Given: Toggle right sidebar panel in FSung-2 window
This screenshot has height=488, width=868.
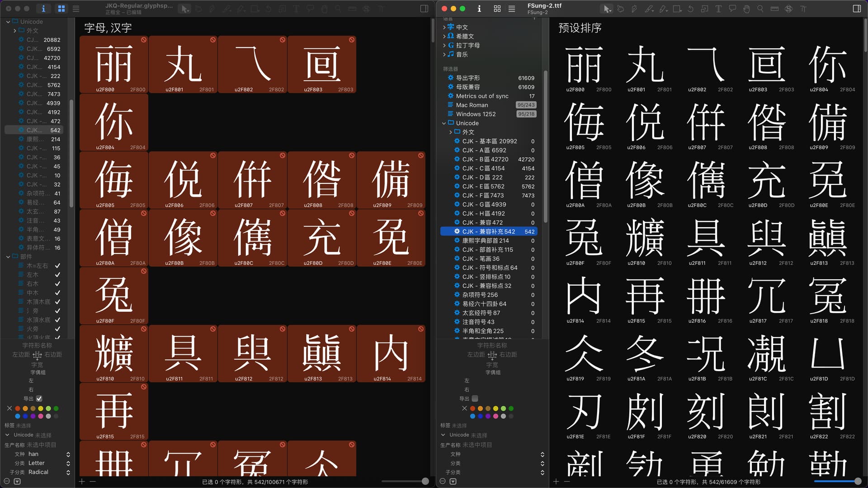Looking at the screenshot, I should pos(857,9).
